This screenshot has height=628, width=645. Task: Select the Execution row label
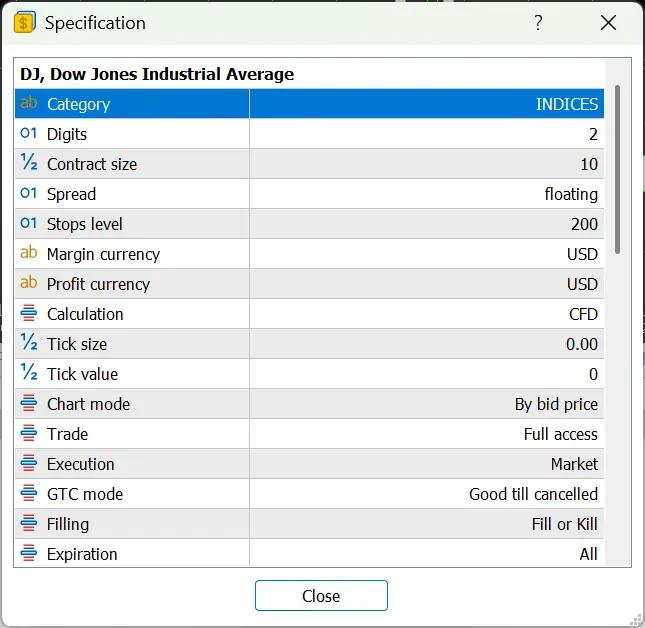[81, 464]
